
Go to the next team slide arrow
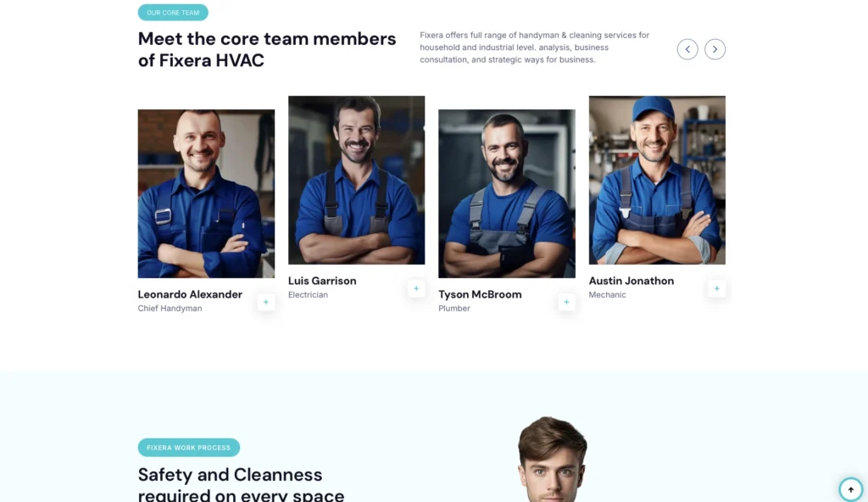point(715,49)
